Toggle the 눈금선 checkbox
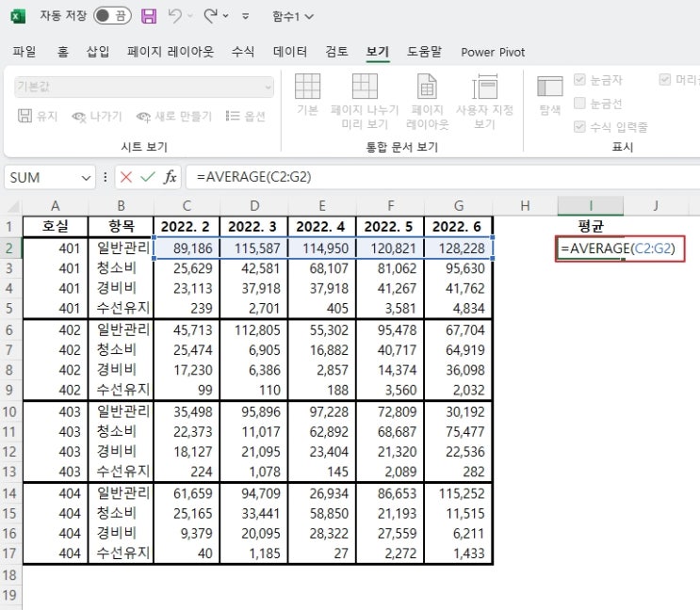The height and width of the screenshot is (610, 700). pos(579,104)
